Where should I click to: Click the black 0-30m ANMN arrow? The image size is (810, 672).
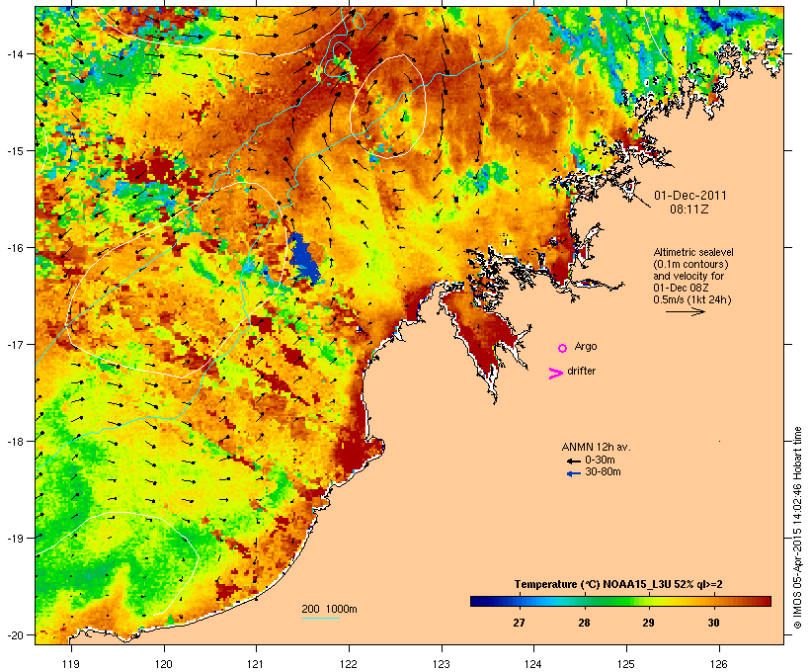pyautogui.click(x=574, y=461)
